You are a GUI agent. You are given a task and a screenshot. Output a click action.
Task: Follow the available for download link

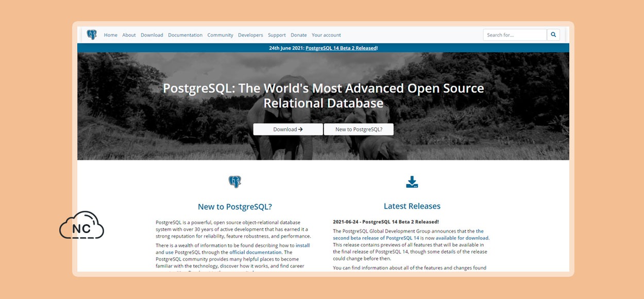(462, 238)
